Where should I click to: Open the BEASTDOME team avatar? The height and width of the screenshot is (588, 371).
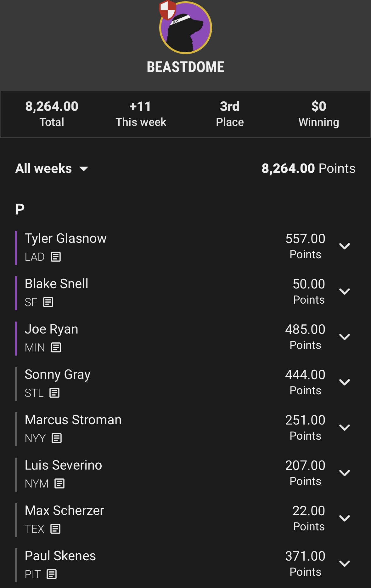click(186, 28)
